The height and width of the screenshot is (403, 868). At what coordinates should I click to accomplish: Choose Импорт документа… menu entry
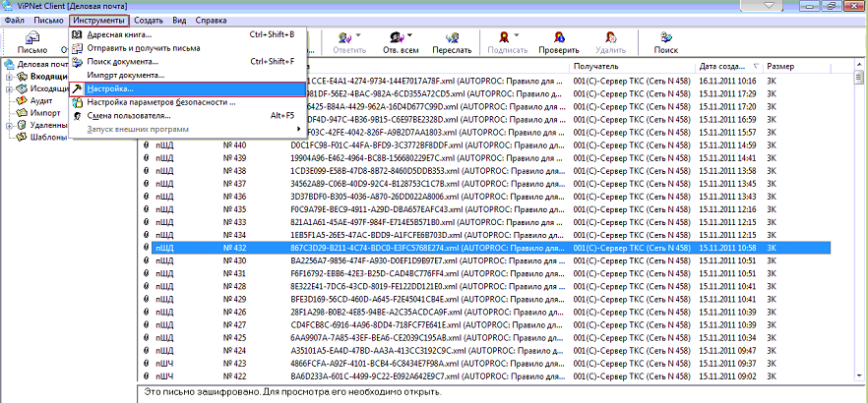(x=188, y=75)
